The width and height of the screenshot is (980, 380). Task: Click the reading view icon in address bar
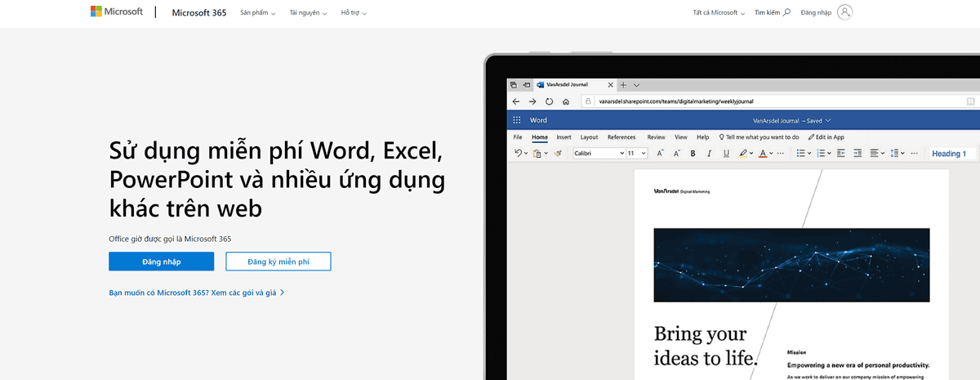pyautogui.click(x=970, y=101)
